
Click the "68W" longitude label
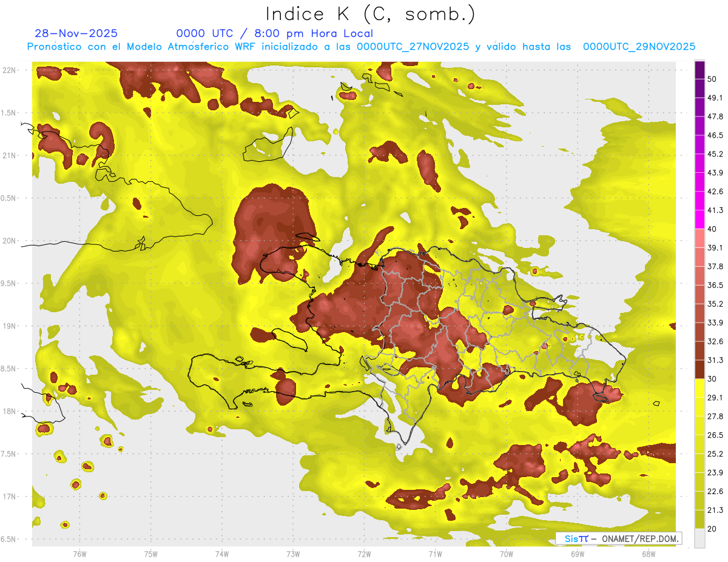pyautogui.click(x=649, y=554)
